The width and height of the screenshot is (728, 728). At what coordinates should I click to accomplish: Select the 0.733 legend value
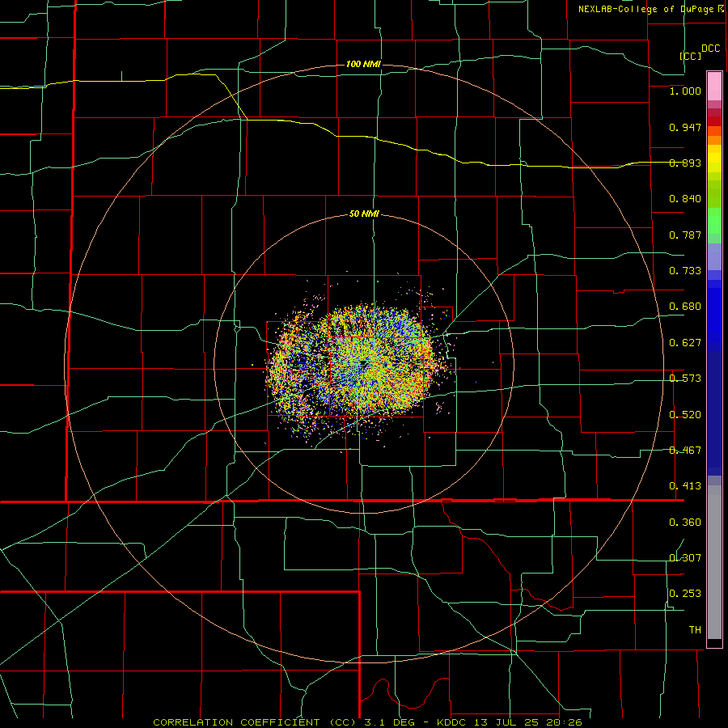pyautogui.click(x=685, y=271)
